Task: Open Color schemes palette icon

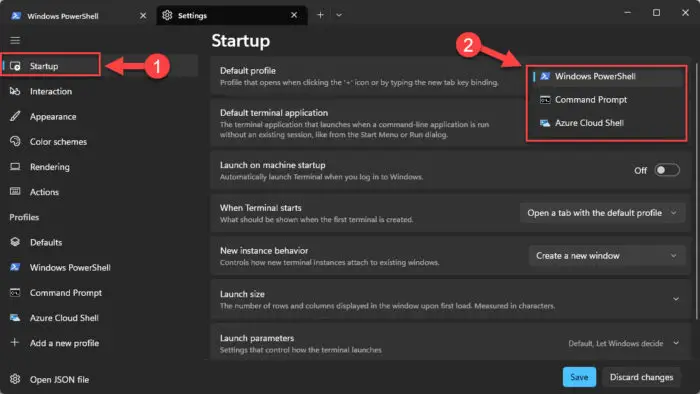Action: [15, 141]
